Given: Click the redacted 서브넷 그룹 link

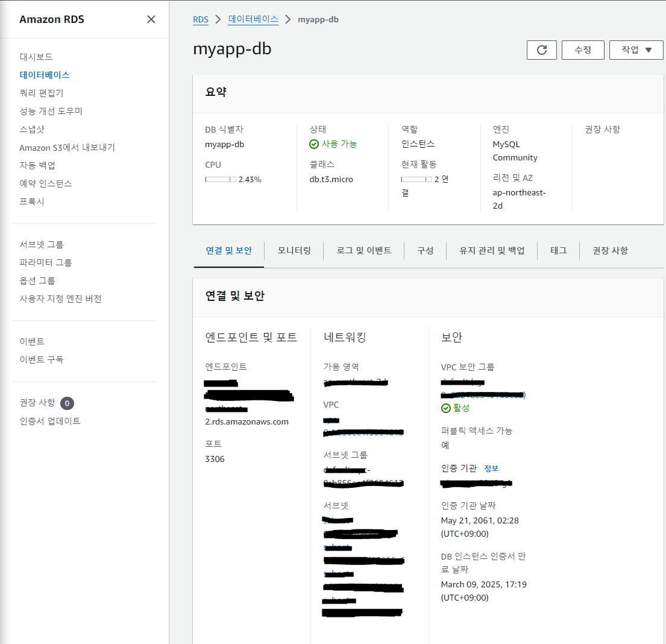Looking at the screenshot, I should coord(363,477).
